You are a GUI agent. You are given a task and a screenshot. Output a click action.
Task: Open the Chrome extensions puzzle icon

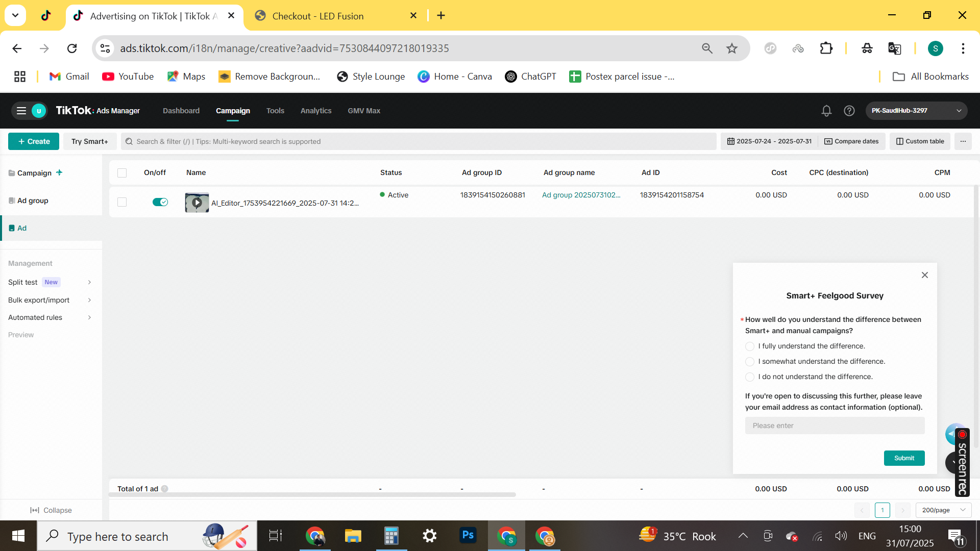click(826, 48)
